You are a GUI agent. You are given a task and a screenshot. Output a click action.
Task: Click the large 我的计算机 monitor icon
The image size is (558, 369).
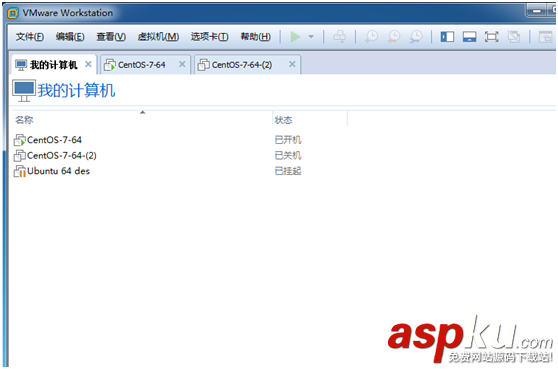[24, 91]
